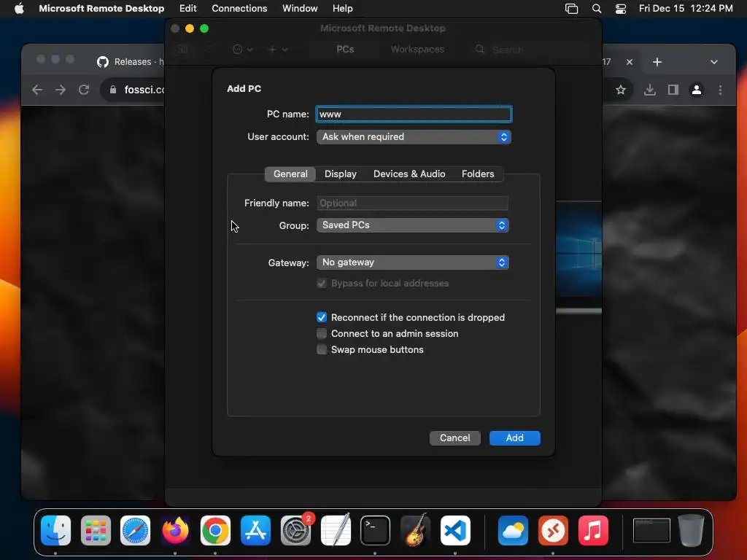Enable Swap mouse buttons checkbox
The width and height of the screenshot is (747, 560).
click(x=322, y=349)
